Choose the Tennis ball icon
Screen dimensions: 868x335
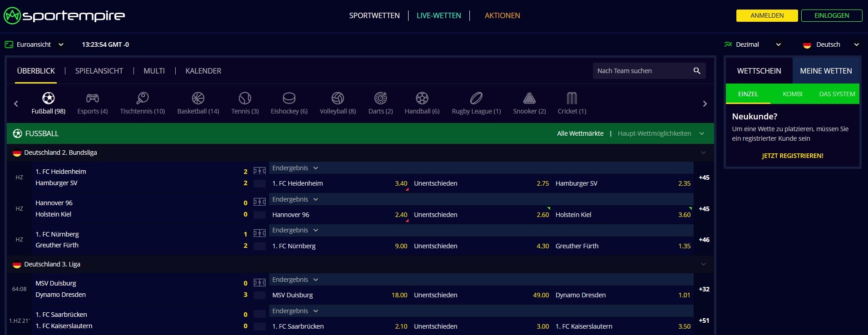[x=245, y=98]
